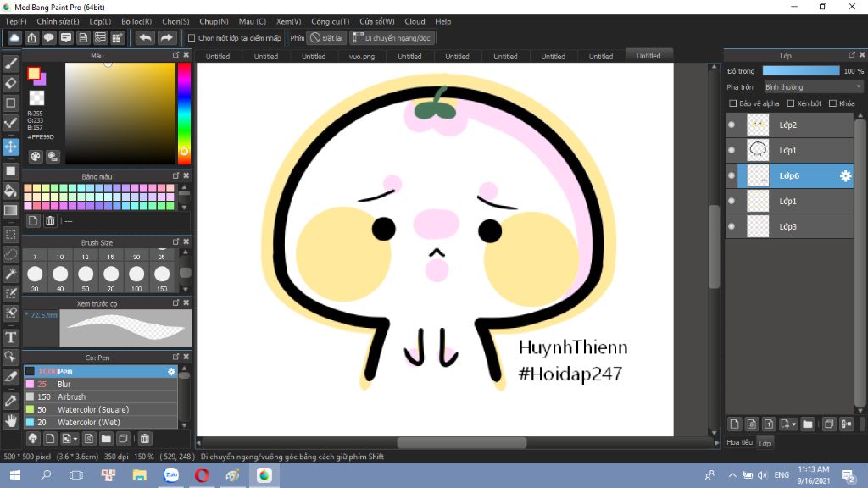The height and width of the screenshot is (488, 868).
Task: Select the Gradient tool
Action: pos(10,210)
